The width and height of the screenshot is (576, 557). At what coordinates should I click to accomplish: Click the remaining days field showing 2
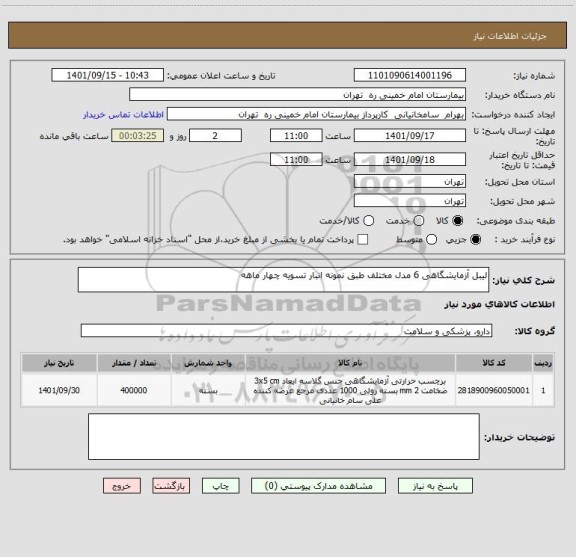(x=215, y=136)
